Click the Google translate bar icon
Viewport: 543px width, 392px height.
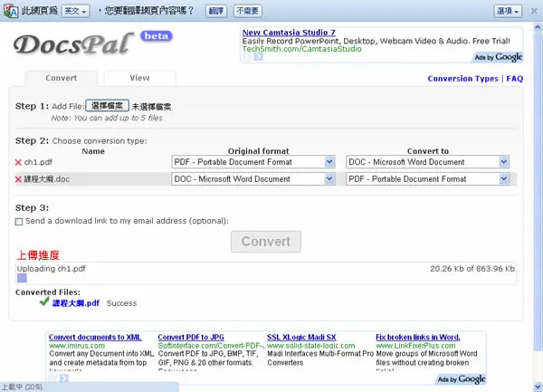point(11,11)
